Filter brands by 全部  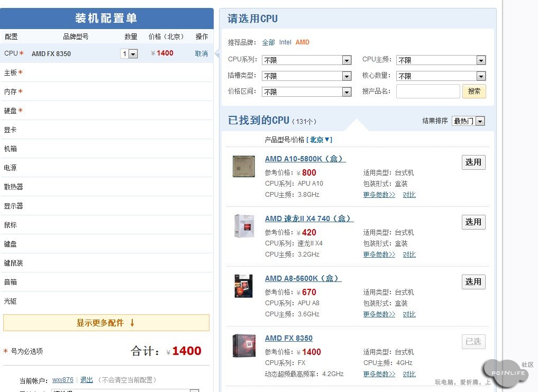[x=268, y=42]
